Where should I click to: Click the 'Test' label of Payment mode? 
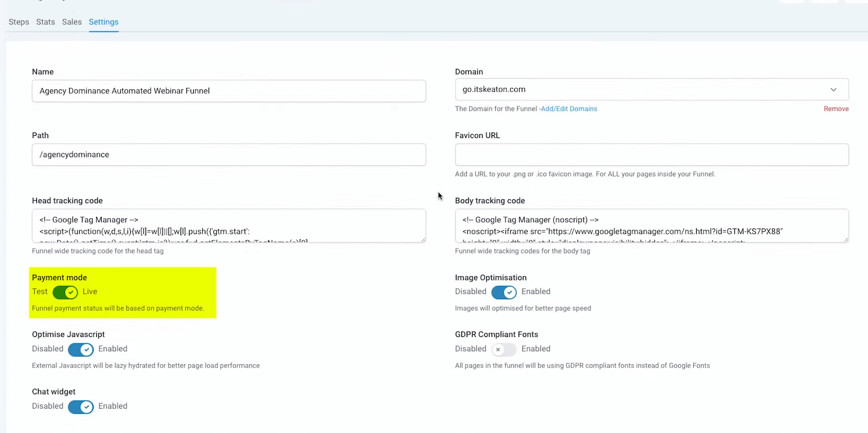tap(40, 292)
